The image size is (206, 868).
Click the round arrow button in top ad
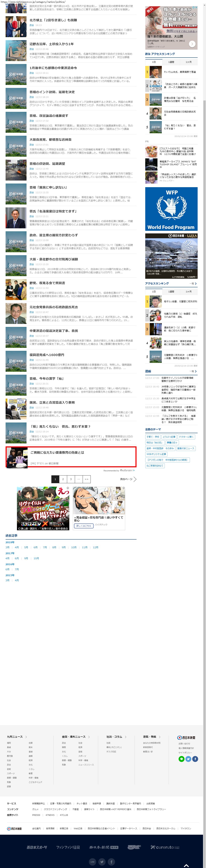coord(192,44)
